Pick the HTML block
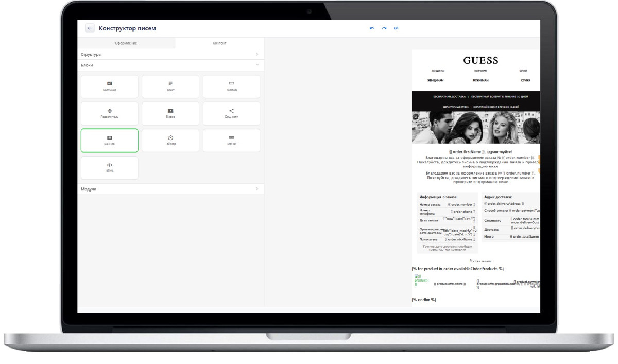Screen dimensions: 618x364 click(109, 167)
